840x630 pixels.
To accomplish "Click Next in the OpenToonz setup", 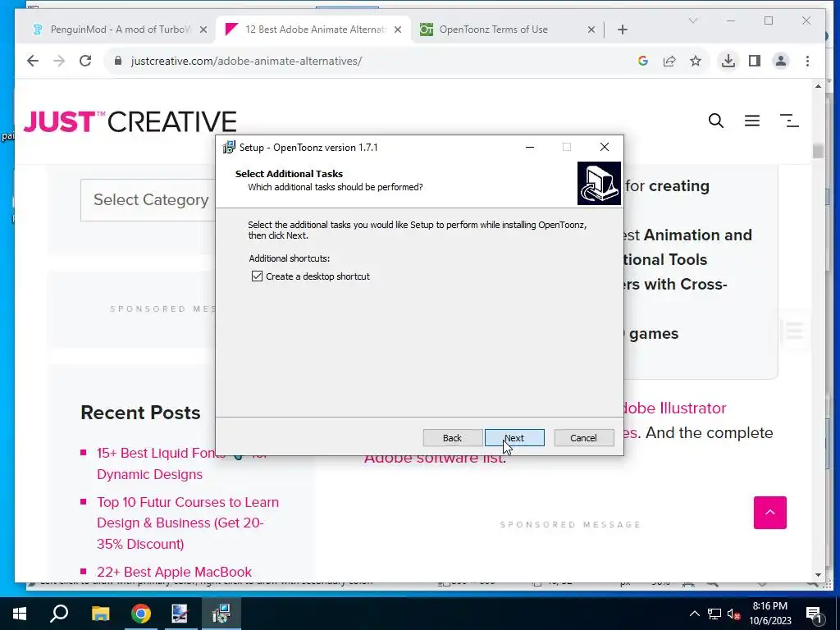I will tap(514, 438).
